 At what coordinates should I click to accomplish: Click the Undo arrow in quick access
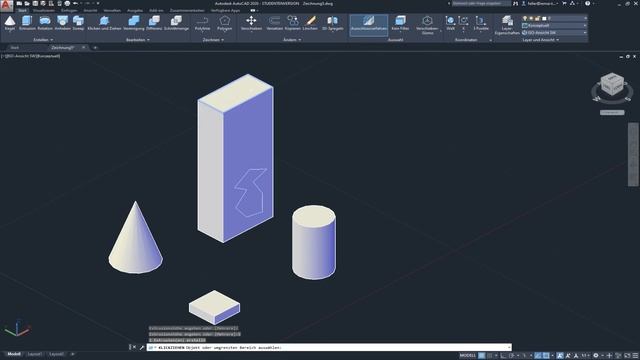[75, 3]
